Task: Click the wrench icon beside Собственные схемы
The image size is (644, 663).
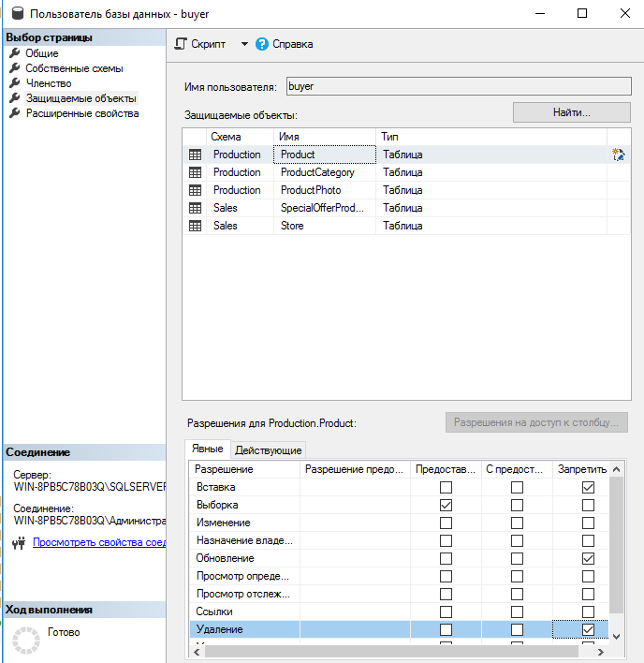Action: tap(15, 68)
